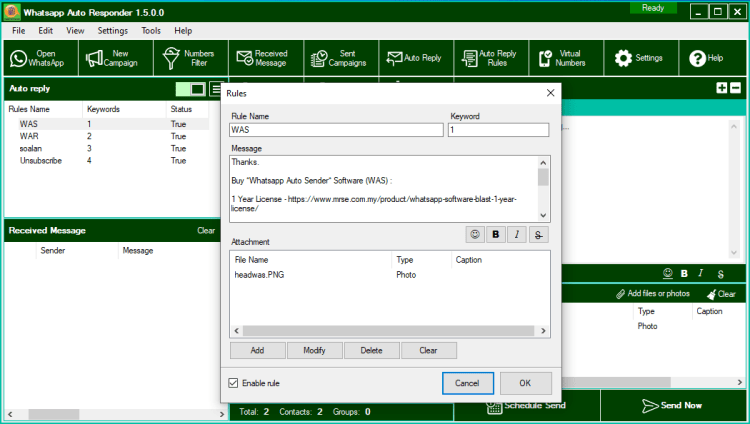The height and width of the screenshot is (424, 750).
Task: Apply strikethrough in the Rules dialog
Action: [539, 234]
